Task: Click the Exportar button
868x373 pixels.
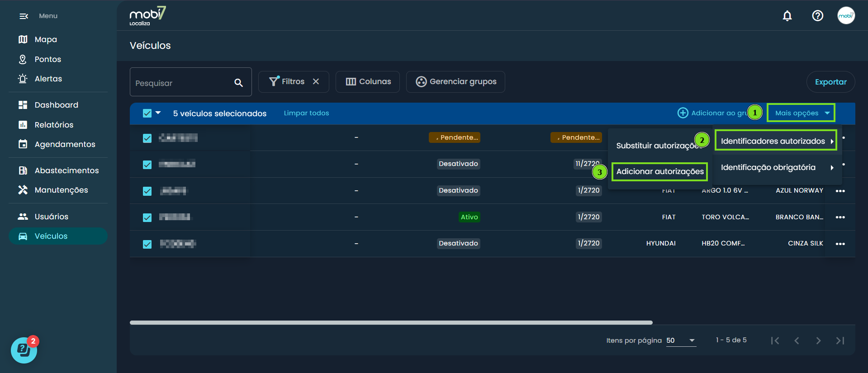Action: (x=830, y=82)
